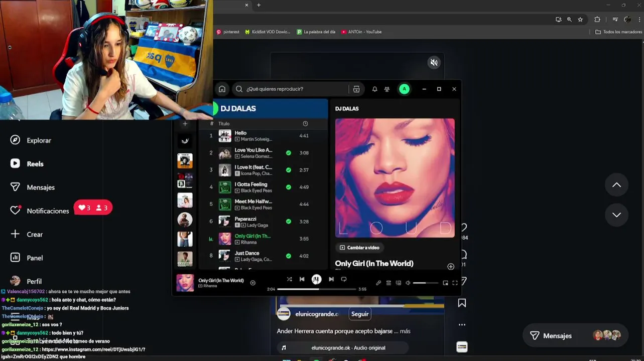Open Instagram 'Explorar' sidebar item
Image resolution: width=644 pixels, height=361 pixels.
(31, 140)
